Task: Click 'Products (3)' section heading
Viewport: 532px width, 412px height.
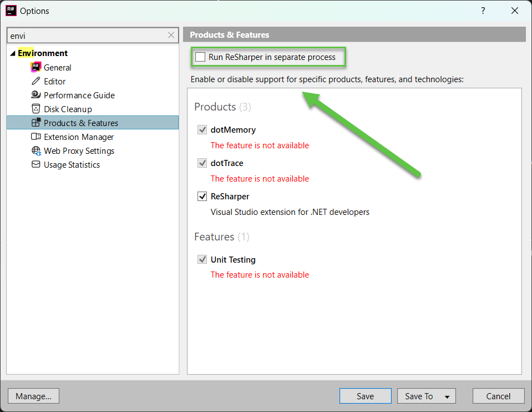Action: coord(222,107)
